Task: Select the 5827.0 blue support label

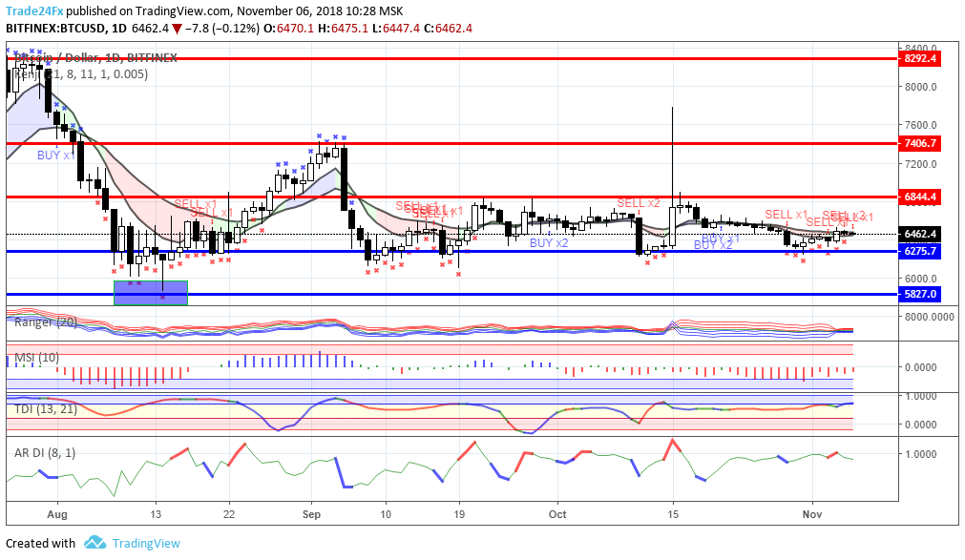Action: [x=920, y=294]
